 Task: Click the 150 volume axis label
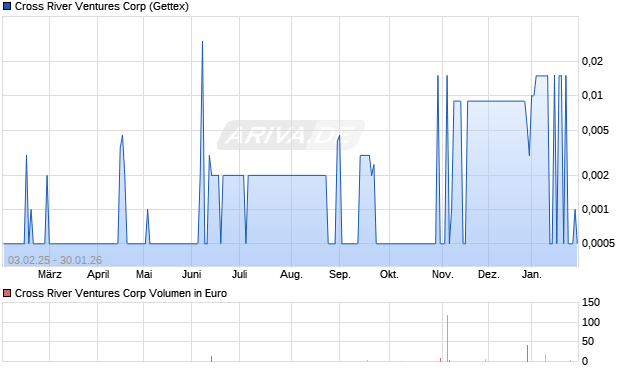click(x=591, y=303)
